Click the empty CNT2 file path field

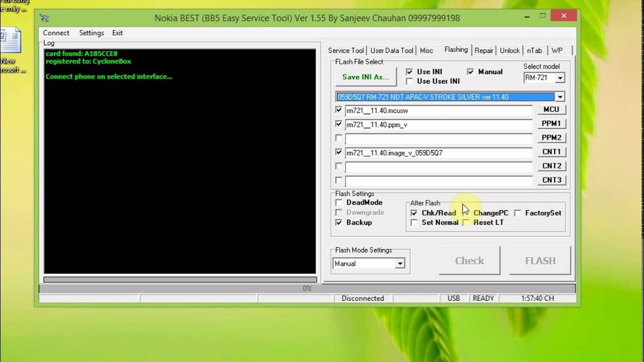coord(439,167)
